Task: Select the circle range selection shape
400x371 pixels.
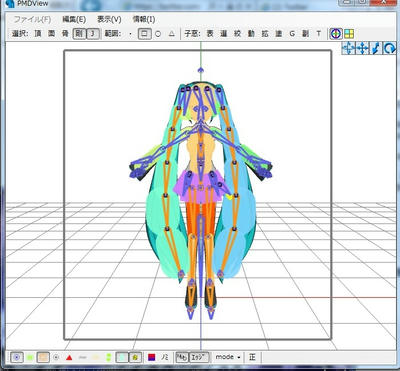Action: [158, 34]
